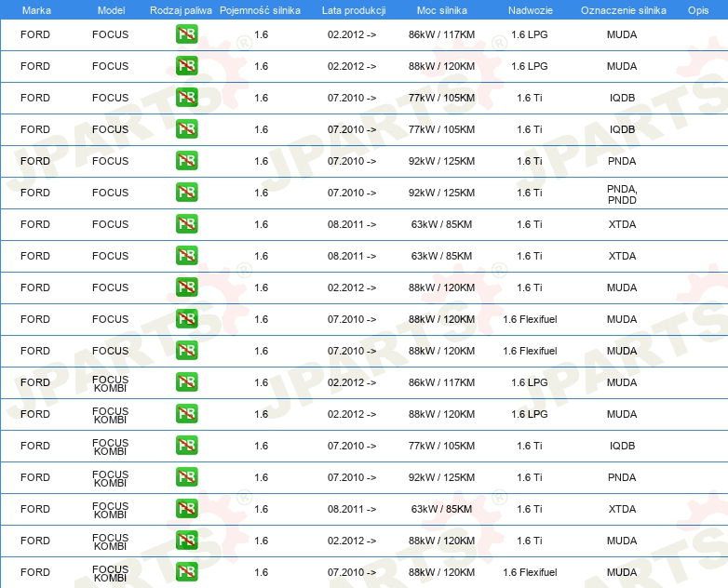Select '77kW / 105KM' in the FOCUS KOMBI row

pos(441,446)
